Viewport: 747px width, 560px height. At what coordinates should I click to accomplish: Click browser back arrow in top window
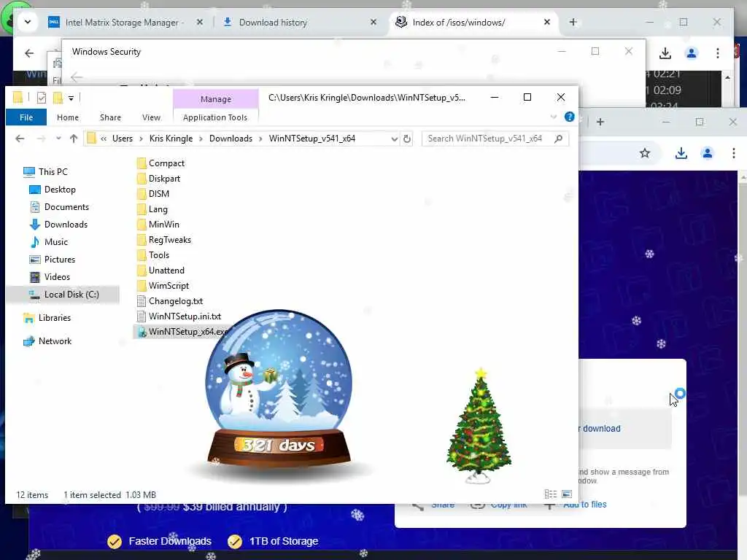point(29,53)
